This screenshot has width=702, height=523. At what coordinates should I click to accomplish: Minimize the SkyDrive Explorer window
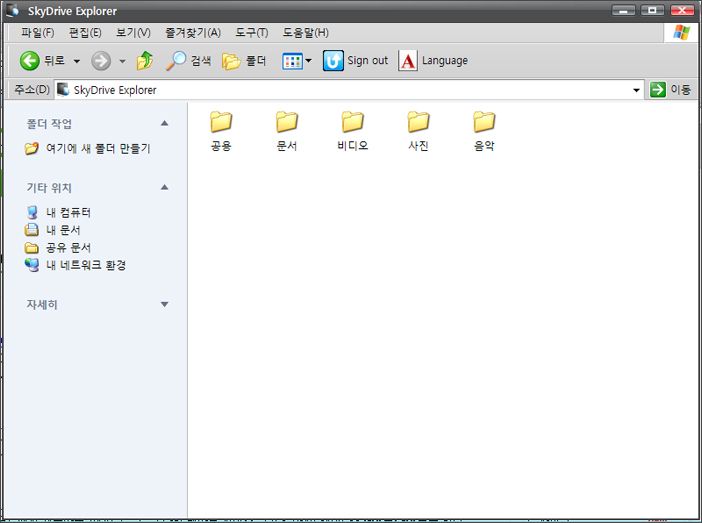click(623, 10)
